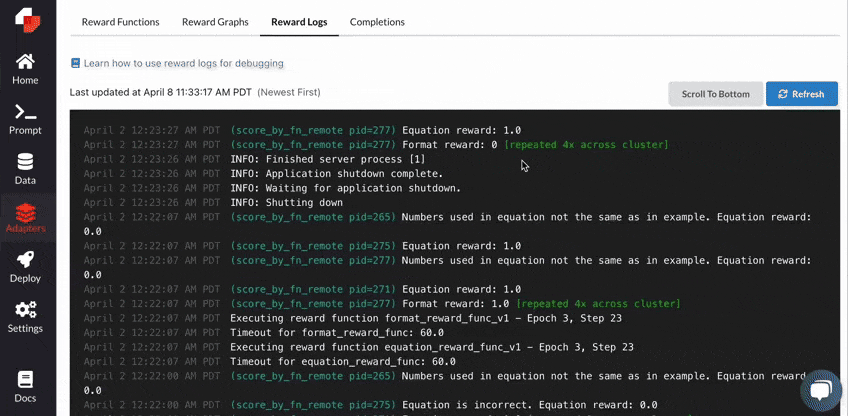Screen dimensions: 848x416
Task: Go to Home in the sidebar
Action: [x=25, y=69]
